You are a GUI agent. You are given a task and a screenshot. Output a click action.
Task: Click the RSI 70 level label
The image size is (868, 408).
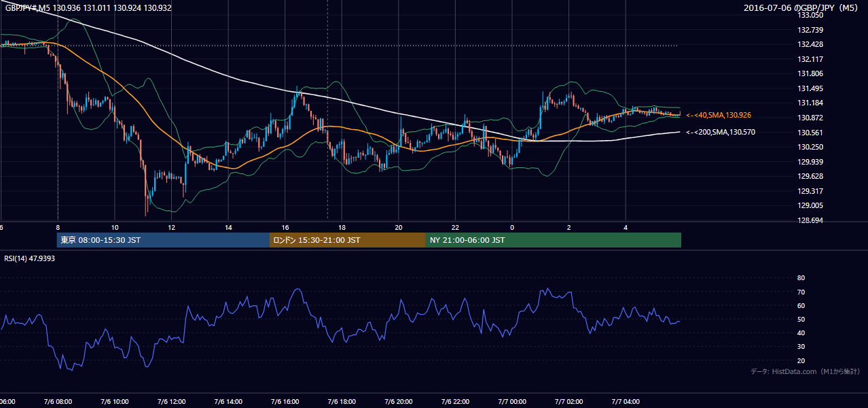click(x=801, y=292)
